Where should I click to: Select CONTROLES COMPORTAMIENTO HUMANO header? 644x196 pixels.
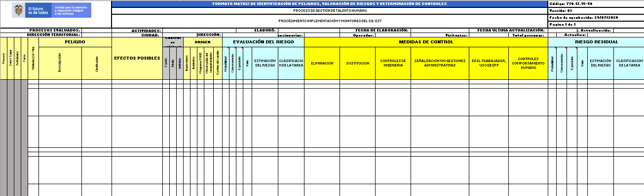tap(528, 63)
